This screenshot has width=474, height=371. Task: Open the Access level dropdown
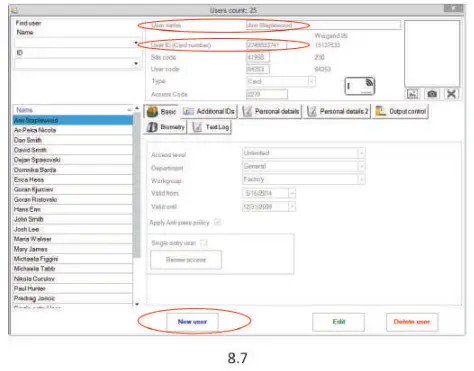(x=361, y=153)
